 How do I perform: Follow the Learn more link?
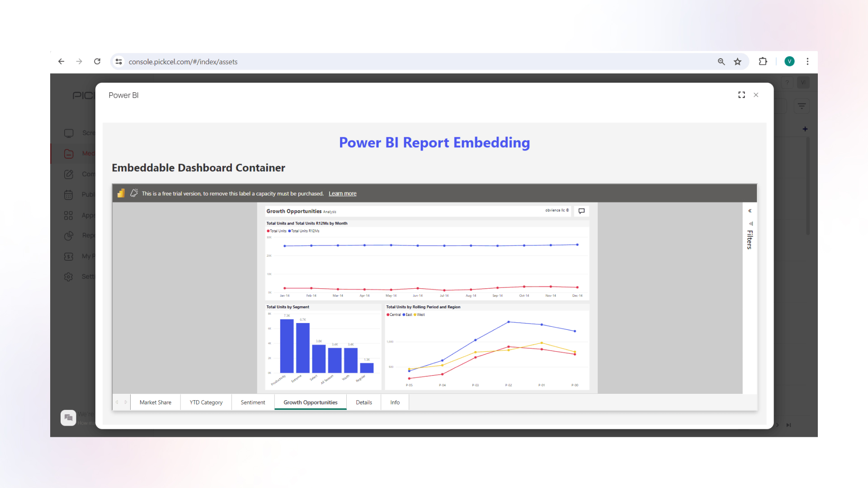pyautogui.click(x=343, y=193)
